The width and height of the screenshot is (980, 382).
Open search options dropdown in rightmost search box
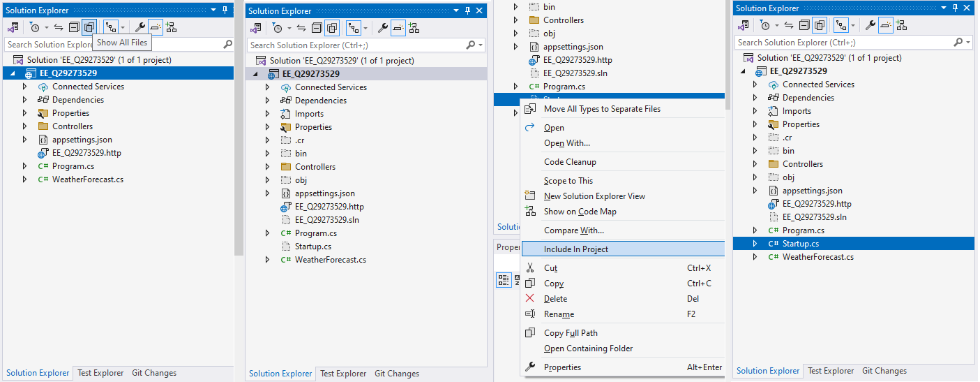tap(969, 43)
